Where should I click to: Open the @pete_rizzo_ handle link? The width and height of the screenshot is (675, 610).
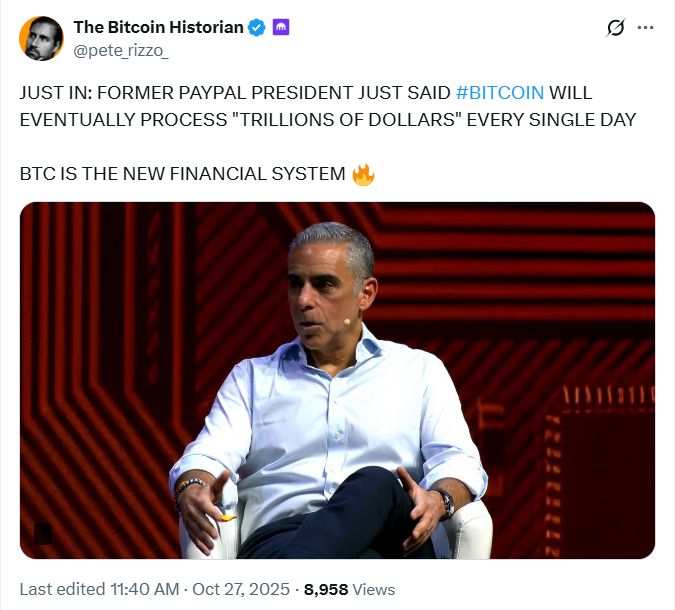(121, 47)
